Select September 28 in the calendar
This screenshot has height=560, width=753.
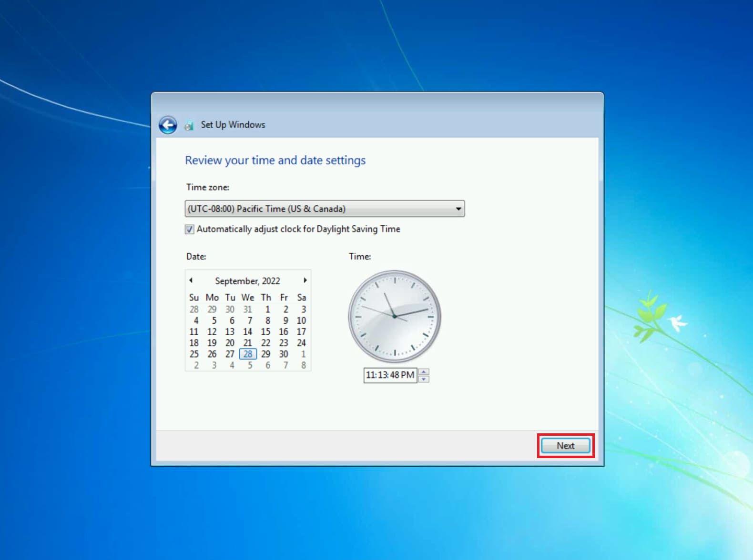point(248,354)
